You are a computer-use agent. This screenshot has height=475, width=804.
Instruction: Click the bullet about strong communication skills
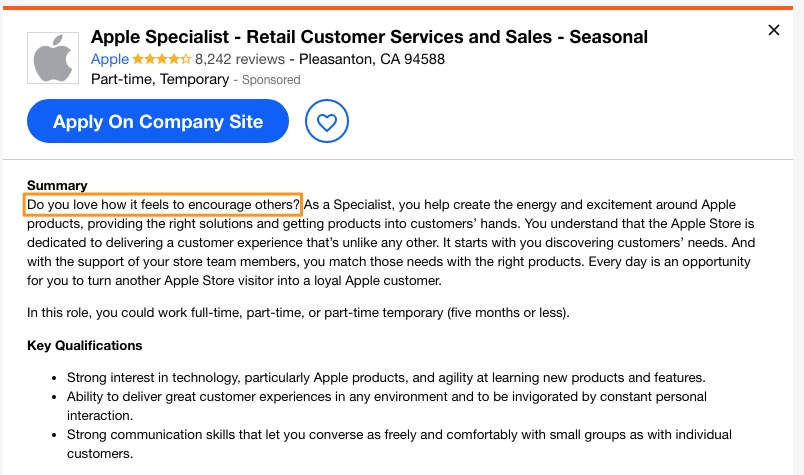[399, 444]
